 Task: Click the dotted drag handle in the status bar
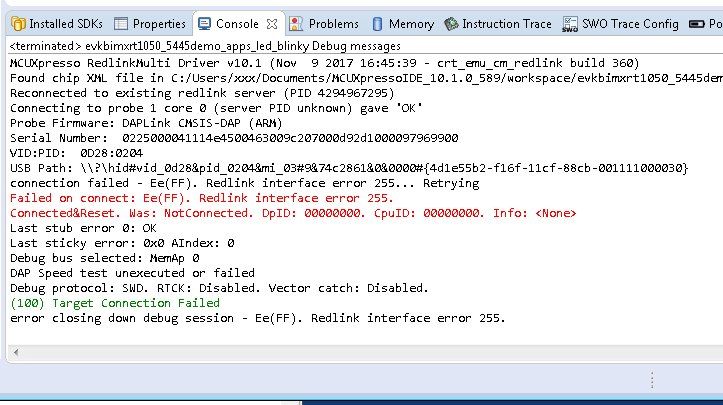click(652, 380)
